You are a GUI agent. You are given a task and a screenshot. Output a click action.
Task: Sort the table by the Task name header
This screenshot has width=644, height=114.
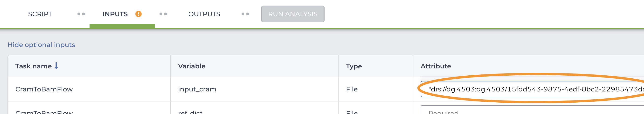click(34, 66)
